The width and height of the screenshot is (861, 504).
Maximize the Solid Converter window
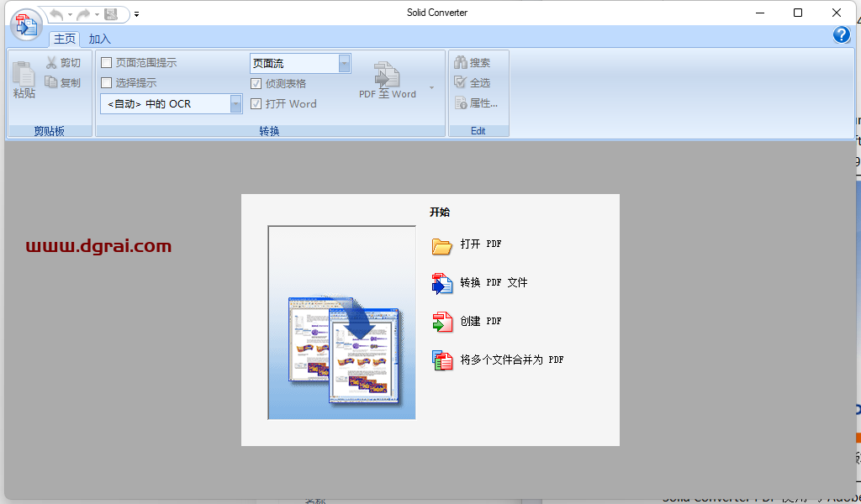[798, 13]
